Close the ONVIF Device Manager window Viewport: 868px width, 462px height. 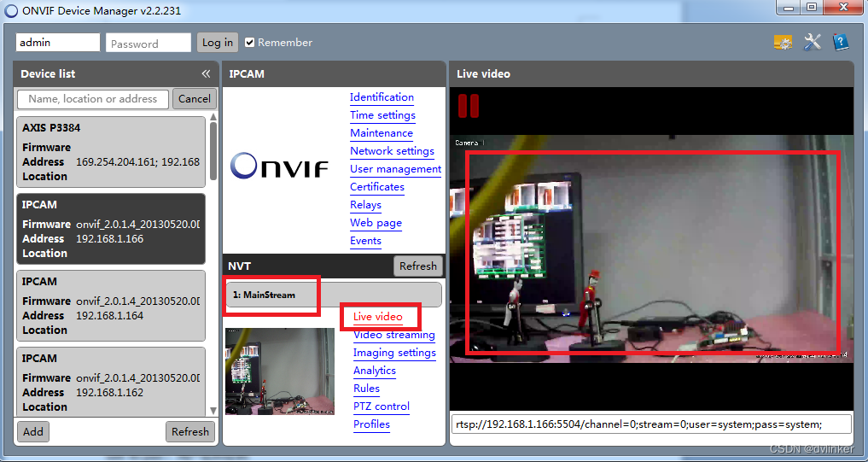(x=843, y=8)
